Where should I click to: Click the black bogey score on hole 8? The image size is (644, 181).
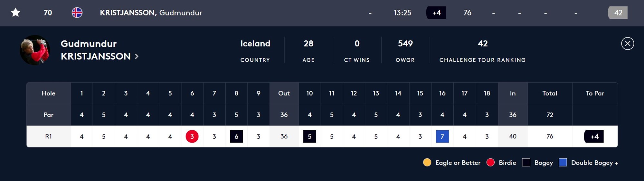coord(236,136)
